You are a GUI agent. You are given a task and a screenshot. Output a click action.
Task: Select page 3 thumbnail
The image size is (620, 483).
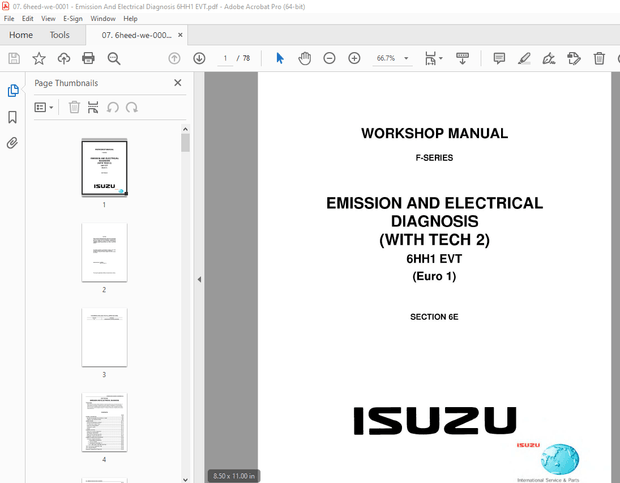(x=104, y=338)
